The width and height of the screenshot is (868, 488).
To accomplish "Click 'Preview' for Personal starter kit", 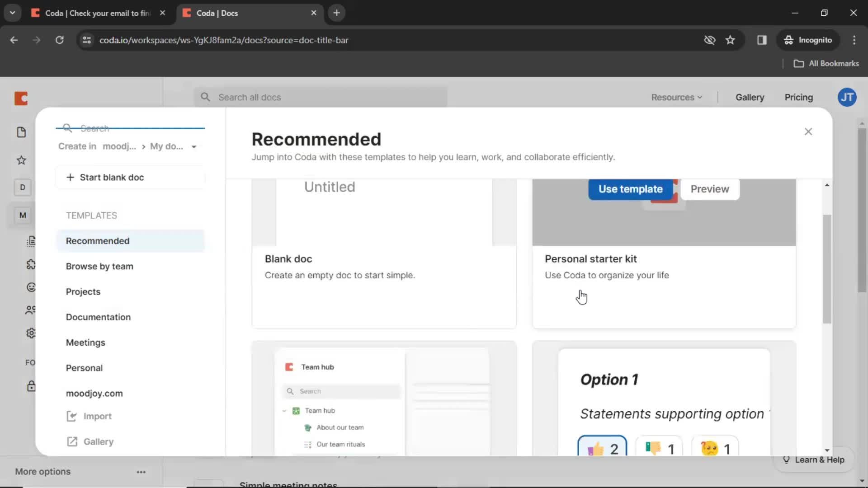I will pos(709,189).
